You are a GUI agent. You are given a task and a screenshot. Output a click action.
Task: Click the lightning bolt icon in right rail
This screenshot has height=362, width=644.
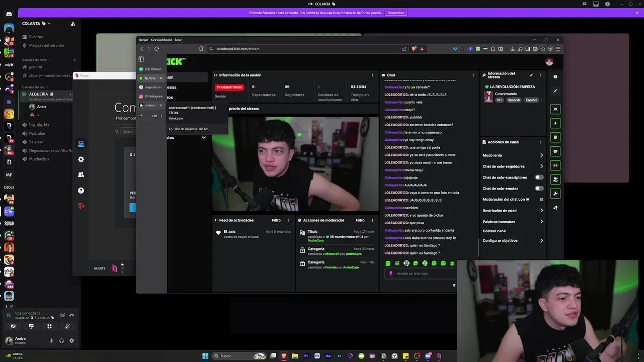555,123
